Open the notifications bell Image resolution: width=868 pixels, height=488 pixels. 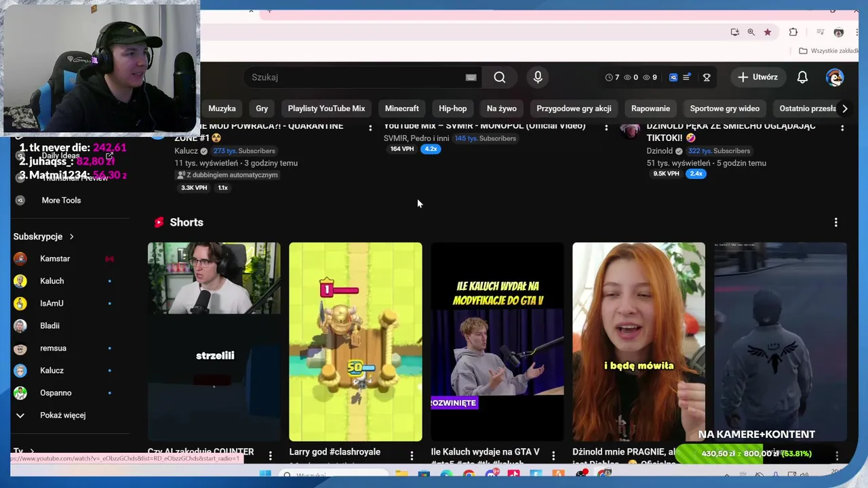(802, 77)
